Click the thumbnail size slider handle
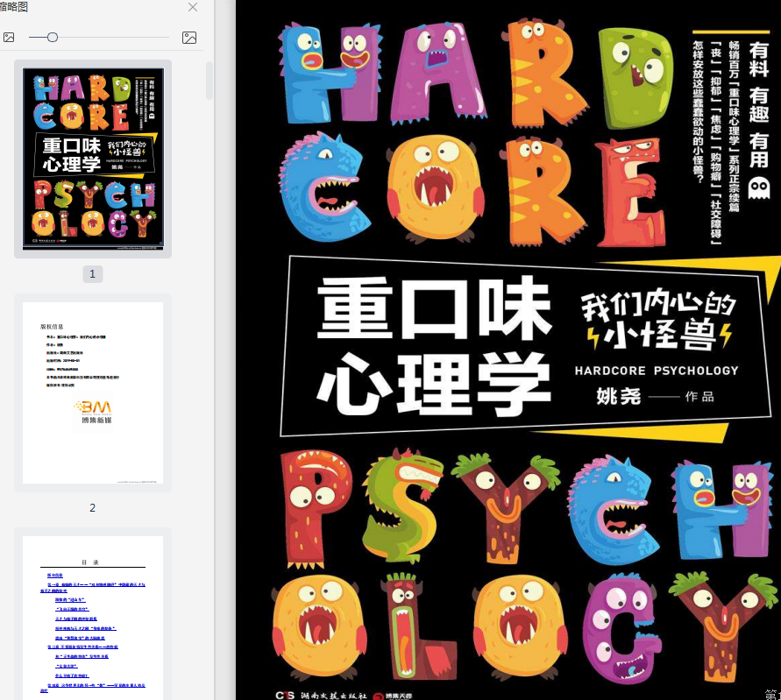Viewport: 781px width, 700px height. pyautogui.click(x=53, y=38)
